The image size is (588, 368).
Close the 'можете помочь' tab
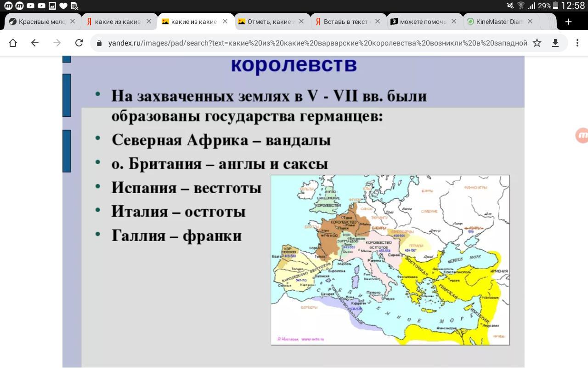coord(454,21)
